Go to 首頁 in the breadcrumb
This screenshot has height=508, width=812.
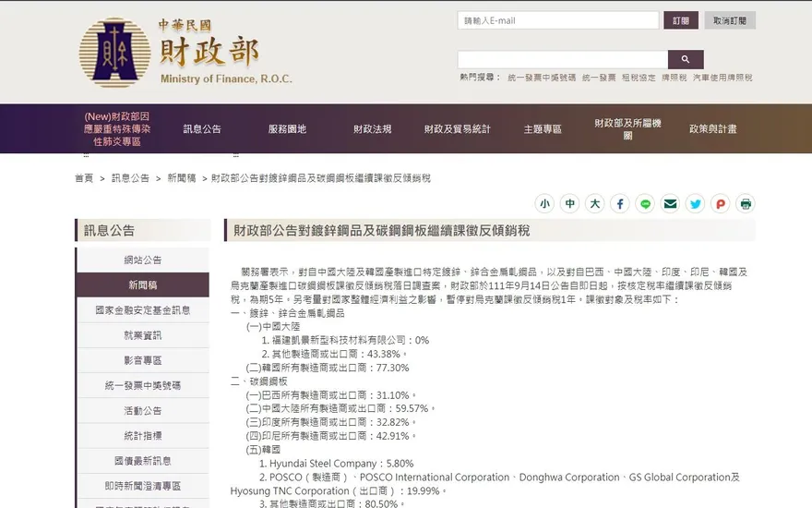click(x=84, y=178)
